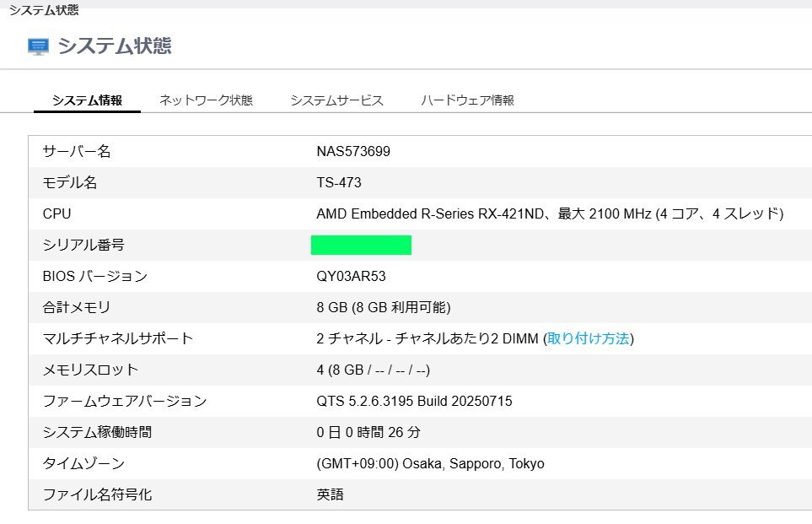Select the システムサービス tab
Image resolution: width=812 pixels, height=524 pixels.
336,100
